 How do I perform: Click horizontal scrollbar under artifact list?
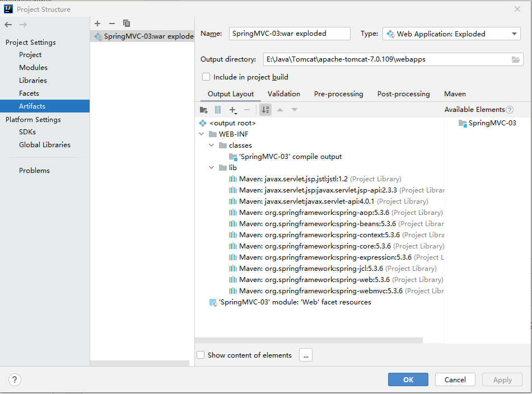pos(139,363)
